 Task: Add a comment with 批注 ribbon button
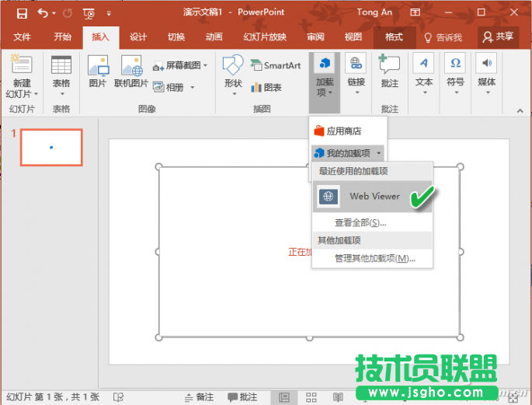coord(390,71)
